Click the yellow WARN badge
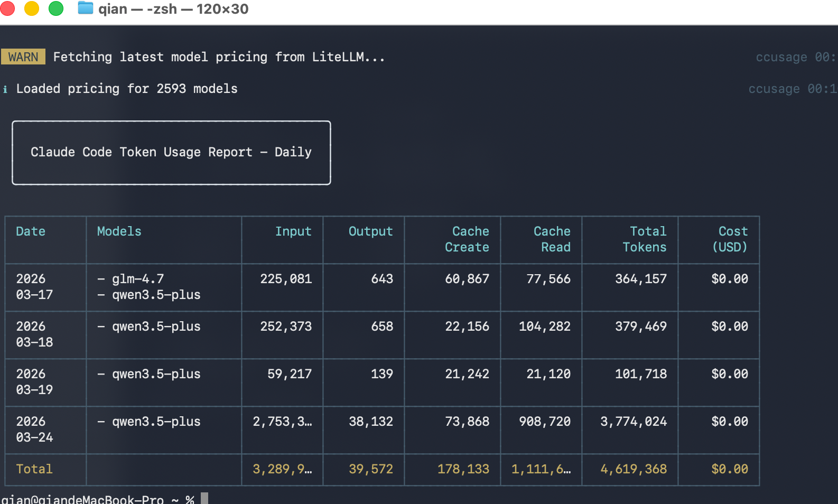Image resolution: width=838 pixels, height=504 pixels. 23,57
